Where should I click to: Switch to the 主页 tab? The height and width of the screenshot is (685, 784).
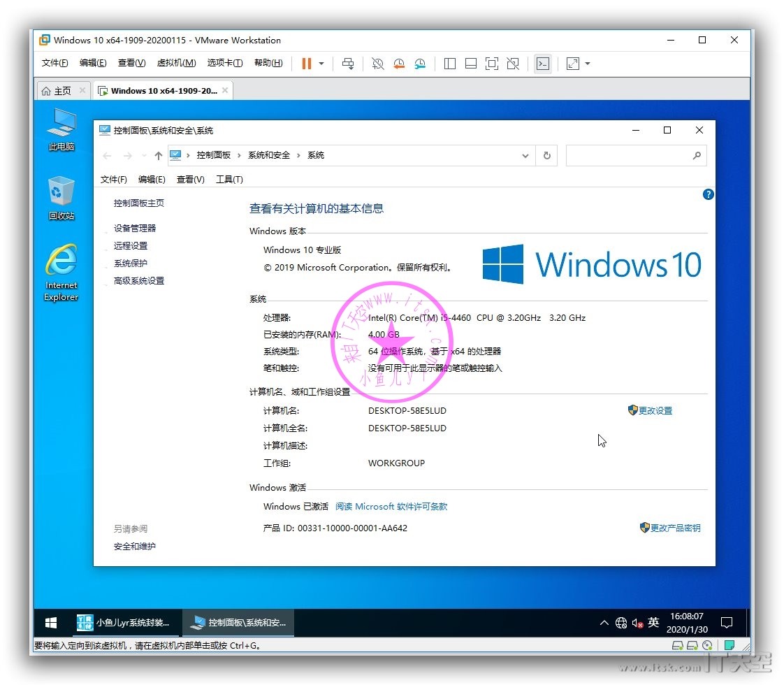[62, 91]
